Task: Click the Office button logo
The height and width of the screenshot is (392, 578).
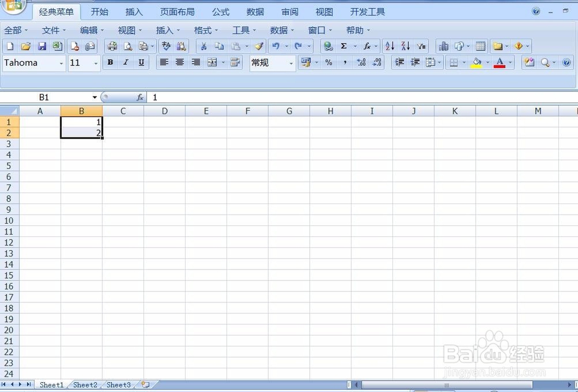Action: coord(14,5)
